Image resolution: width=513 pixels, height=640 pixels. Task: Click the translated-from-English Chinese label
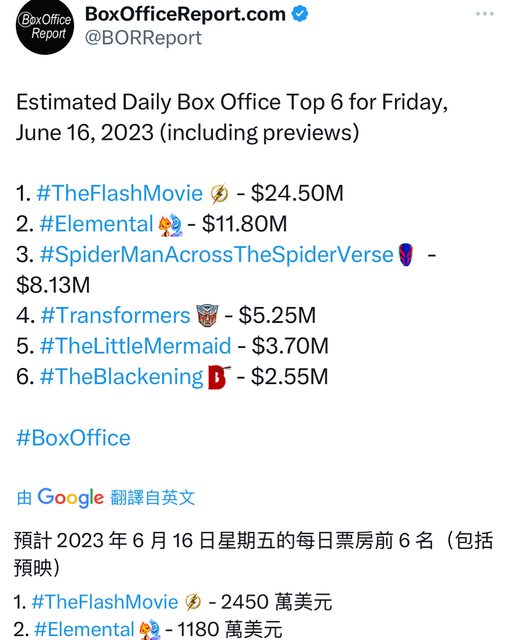pyautogui.click(x=153, y=498)
